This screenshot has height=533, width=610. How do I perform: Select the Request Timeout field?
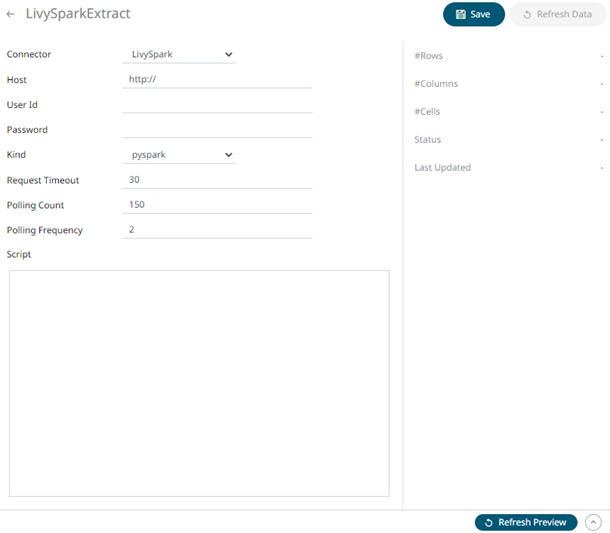(217, 180)
